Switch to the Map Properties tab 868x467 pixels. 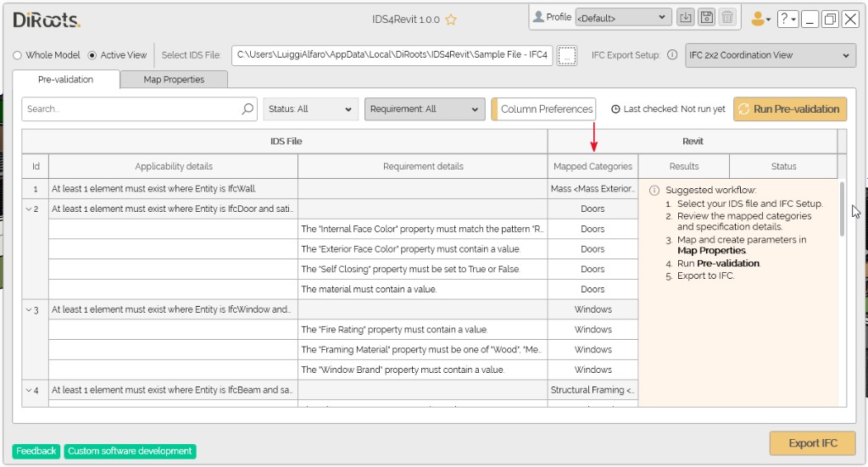(x=174, y=79)
